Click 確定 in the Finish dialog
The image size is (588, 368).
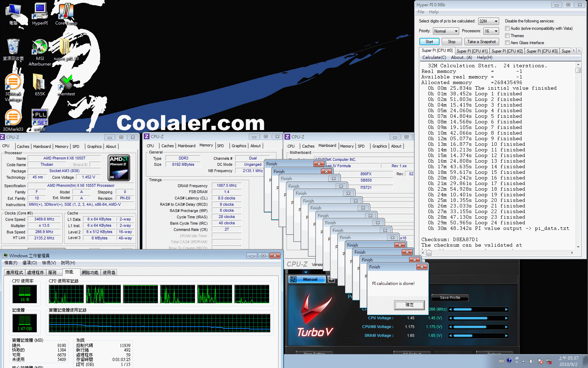[409, 305]
